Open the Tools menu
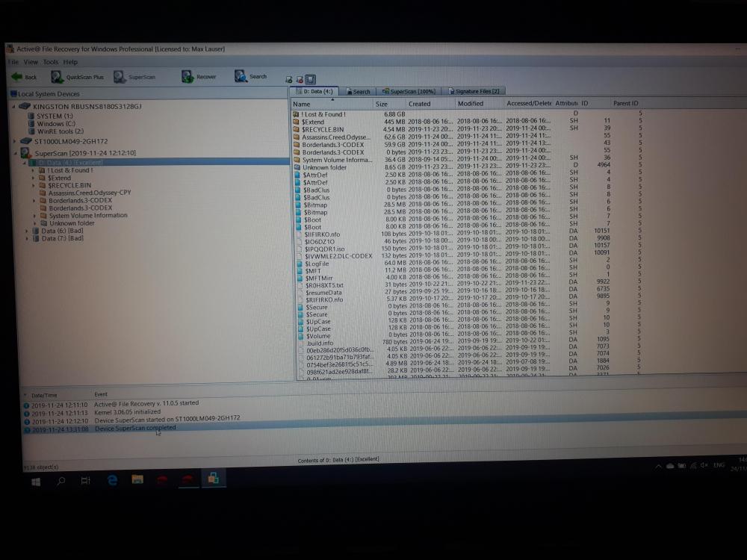Viewport: 747px width, 560px height. click(x=51, y=62)
